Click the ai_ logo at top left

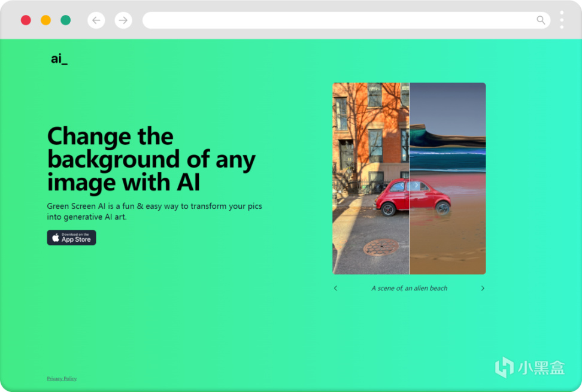59,59
